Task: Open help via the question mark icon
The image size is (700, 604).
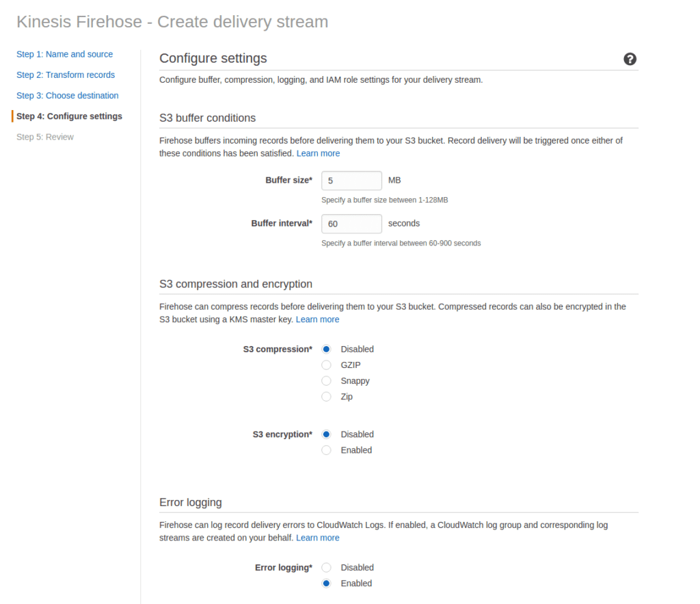Action: (630, 60)
